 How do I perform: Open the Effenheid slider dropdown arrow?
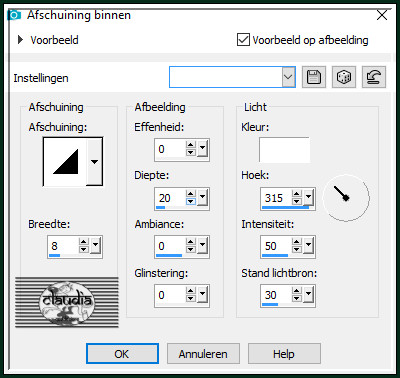pyautogui.click(x=202, y=147)
